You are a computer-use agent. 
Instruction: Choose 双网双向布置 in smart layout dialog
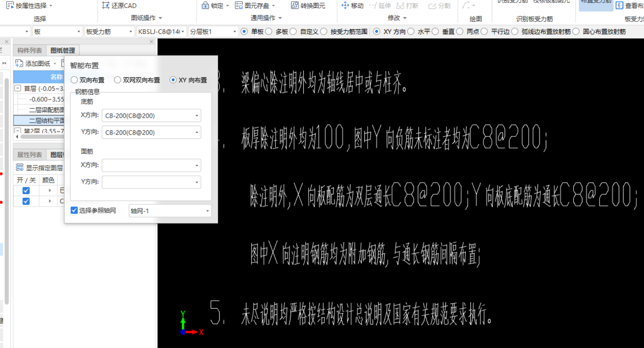click(117, 80)
